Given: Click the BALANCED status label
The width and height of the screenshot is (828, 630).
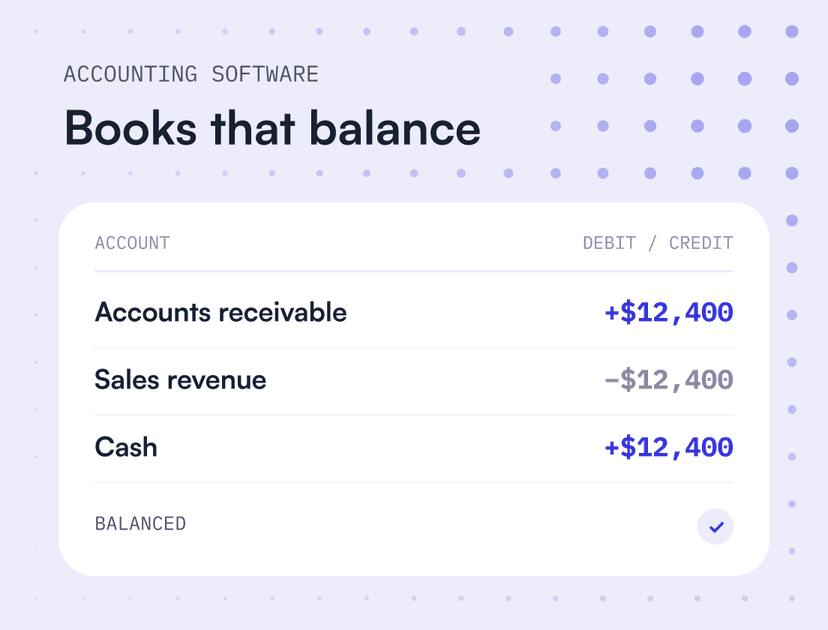Looking at the screenshot, I should point(140,524).
